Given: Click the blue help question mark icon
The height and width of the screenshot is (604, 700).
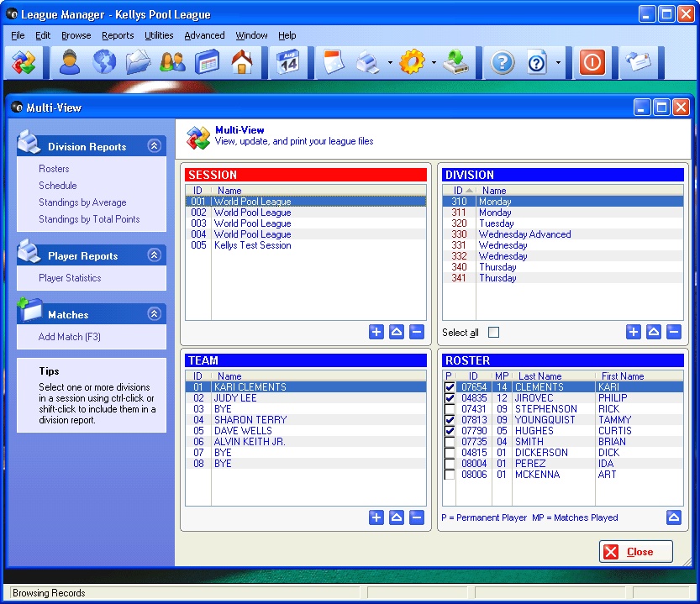Looking at the screenshot, I should point(503,63).
